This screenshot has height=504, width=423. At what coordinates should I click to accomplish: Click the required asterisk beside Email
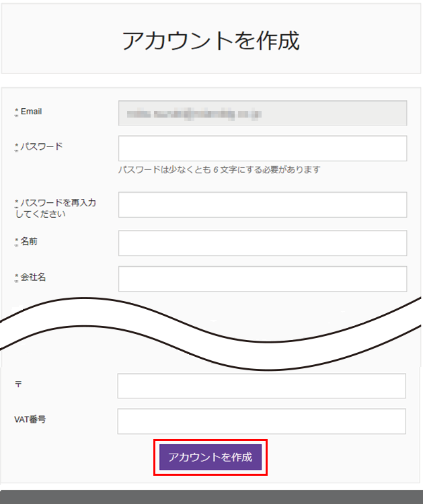(16, 112)
